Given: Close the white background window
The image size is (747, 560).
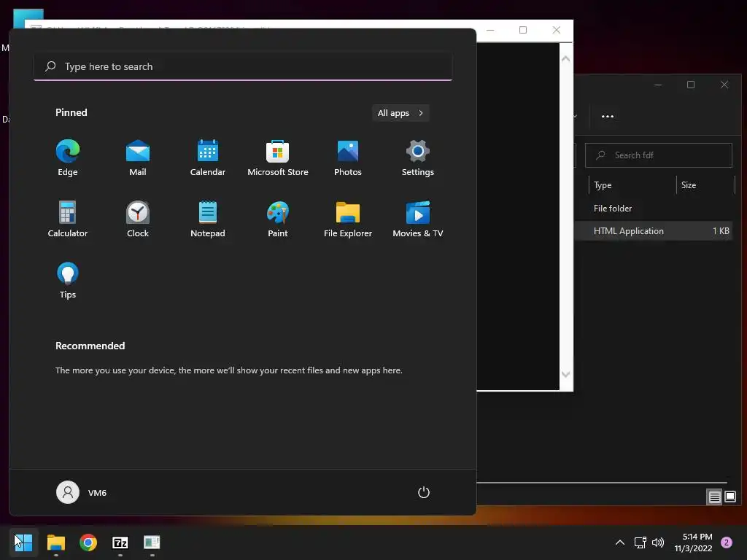Looking at the screenshot, I should tap(556, 30).
